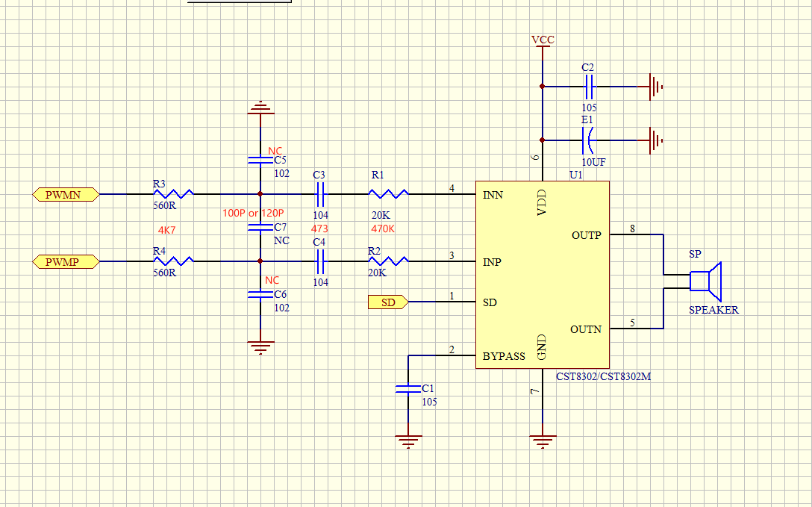Click the ground symbol right of C2

656,87
